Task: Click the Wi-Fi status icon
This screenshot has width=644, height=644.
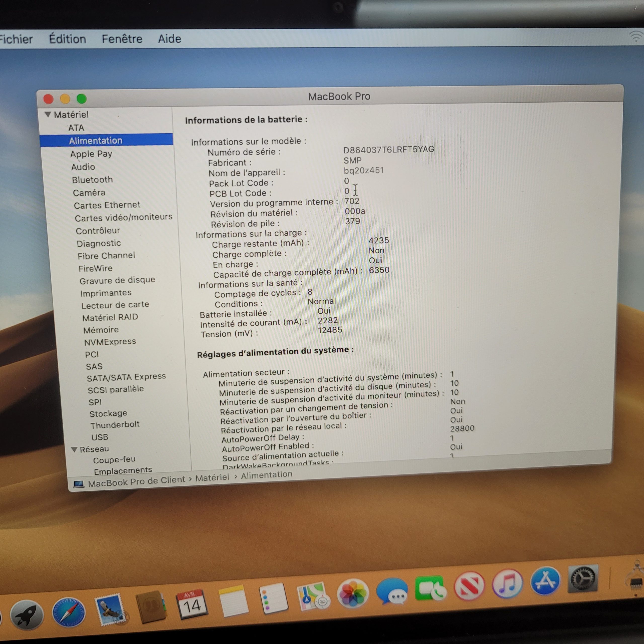Action: [636, 36]
